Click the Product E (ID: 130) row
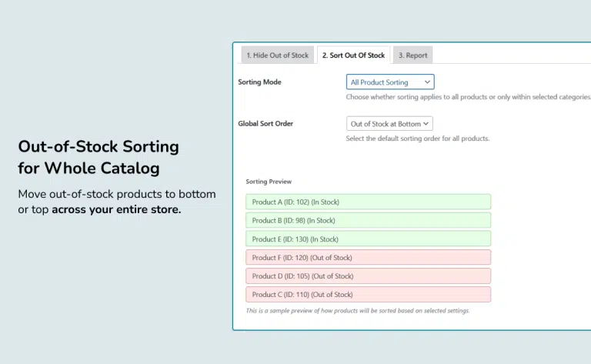Viewport: 591px width, 364px height. coord(368,239)
